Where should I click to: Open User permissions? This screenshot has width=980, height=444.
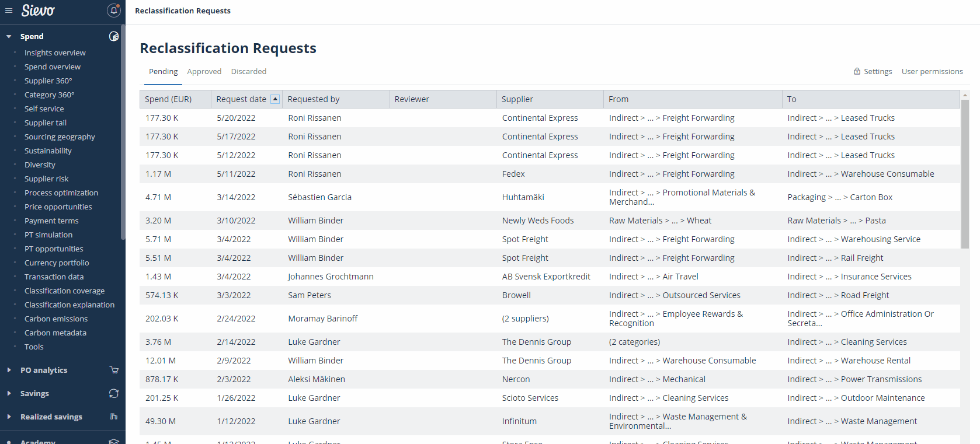tap(932, 71)
